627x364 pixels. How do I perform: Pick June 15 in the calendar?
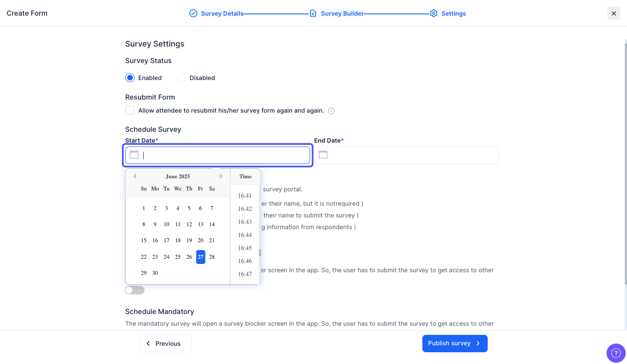click(144, 240)
